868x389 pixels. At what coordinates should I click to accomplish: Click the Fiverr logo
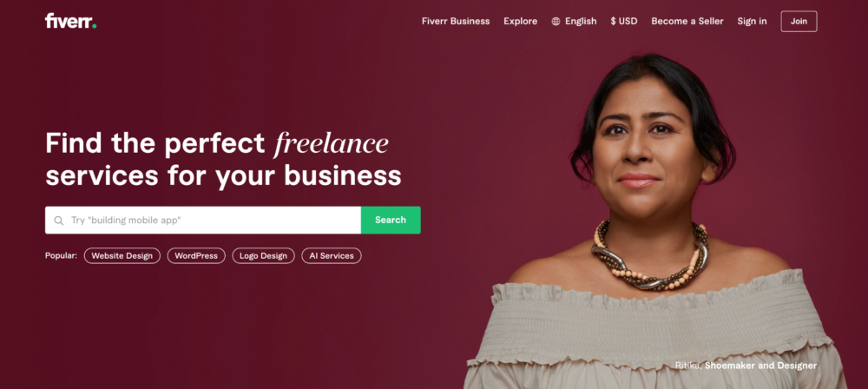[x=71, y=21]
